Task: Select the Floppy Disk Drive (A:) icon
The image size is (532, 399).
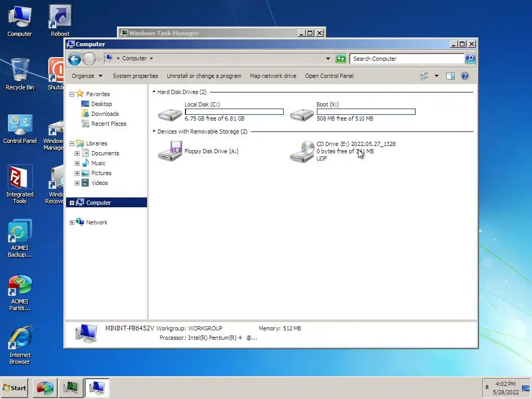Action: 170,151
